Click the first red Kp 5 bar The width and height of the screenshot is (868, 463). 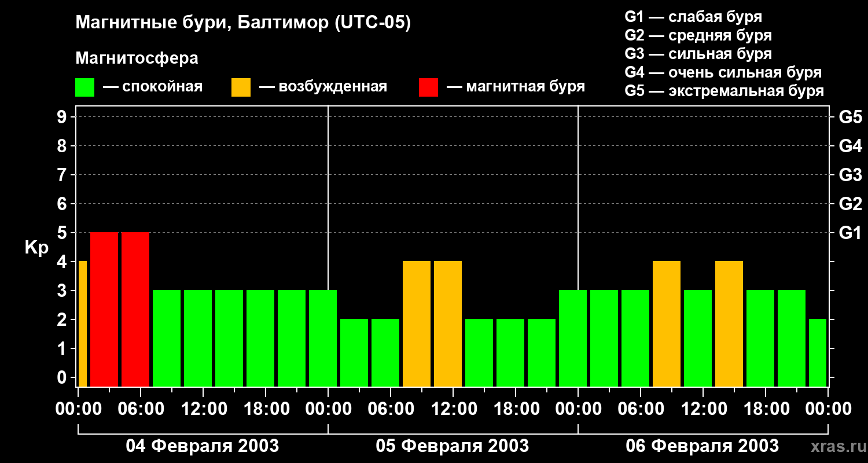point(104,309)
